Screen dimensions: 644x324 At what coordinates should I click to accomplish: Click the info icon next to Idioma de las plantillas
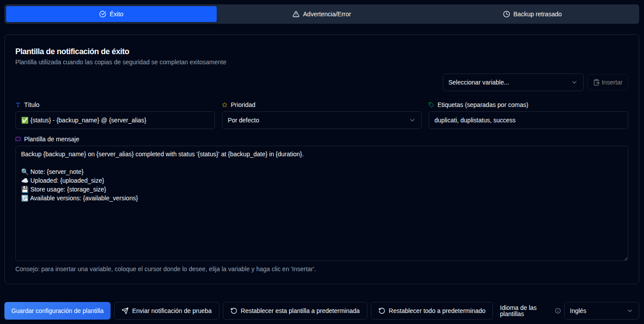tap(558, 310)
